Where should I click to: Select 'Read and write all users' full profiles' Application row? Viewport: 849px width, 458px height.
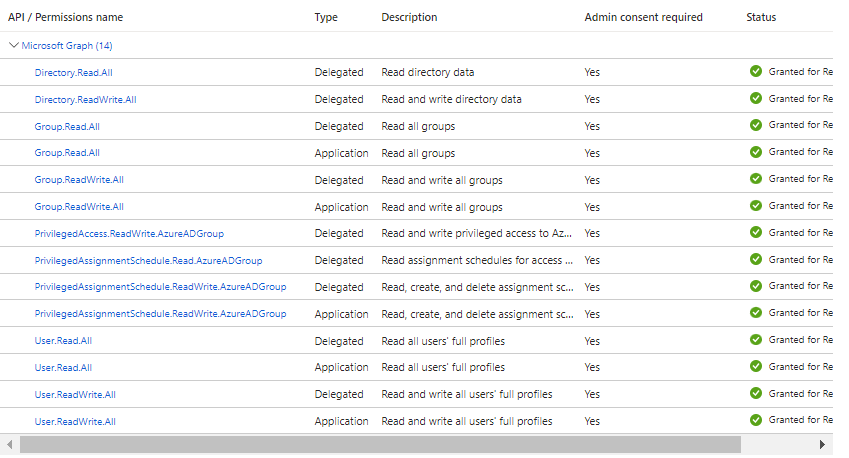pyautogui.click(x=467, y=422)
